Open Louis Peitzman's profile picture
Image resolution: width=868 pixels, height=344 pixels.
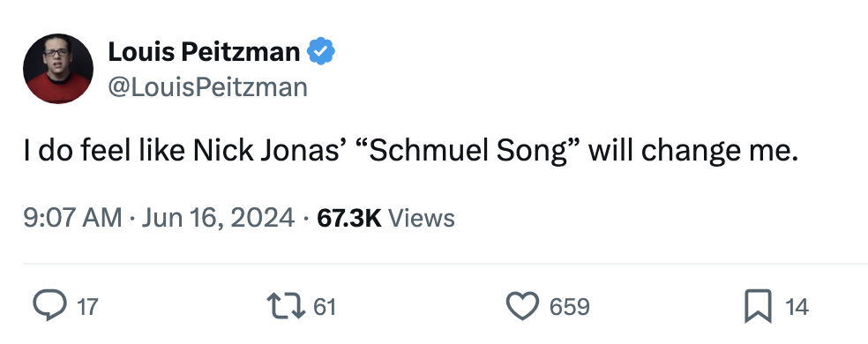(x=58, y=69)
